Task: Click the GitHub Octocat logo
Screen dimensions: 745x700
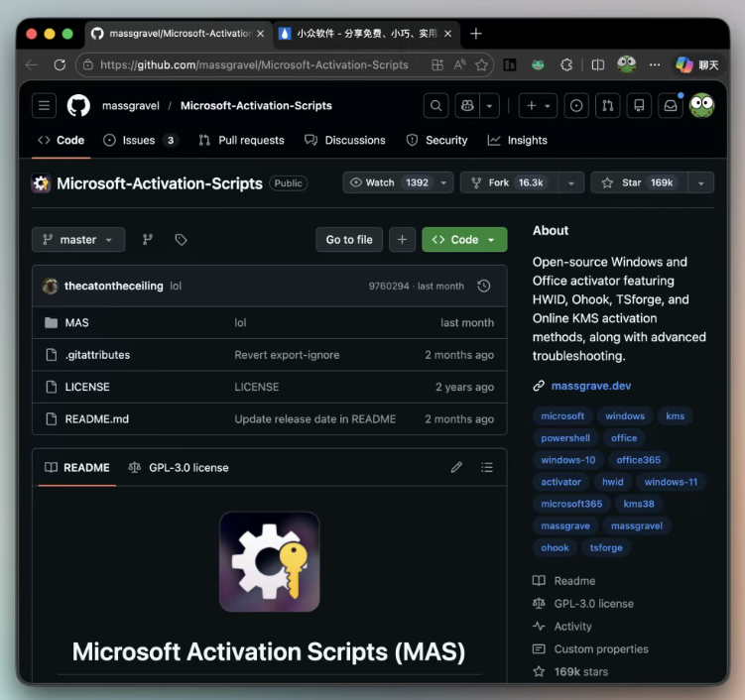Action: pyautogui.click(x=78, y=105)
